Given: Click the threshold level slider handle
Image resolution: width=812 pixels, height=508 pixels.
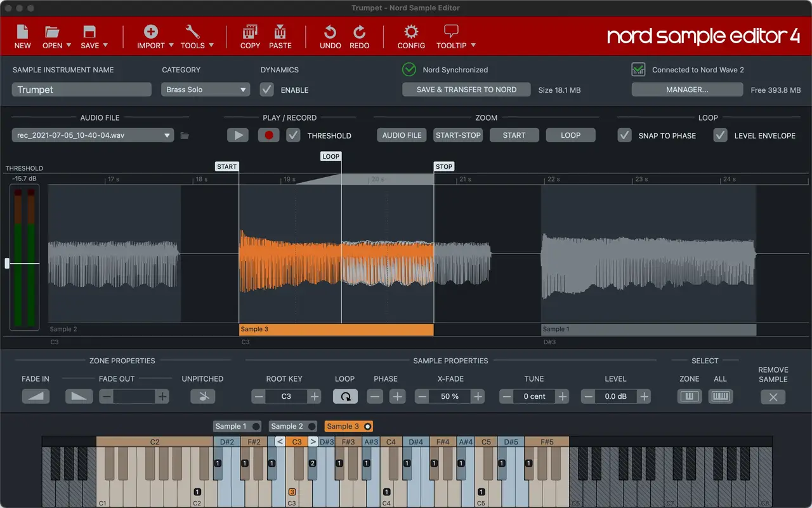Looking at the screenshot, I should pyautogui.click(x=7, y=264).
